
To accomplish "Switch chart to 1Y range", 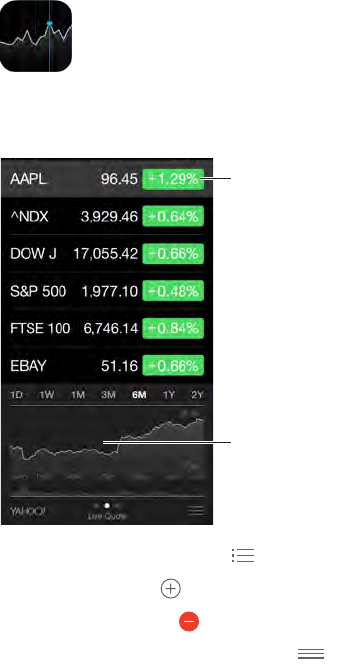I will coord(169,395).
